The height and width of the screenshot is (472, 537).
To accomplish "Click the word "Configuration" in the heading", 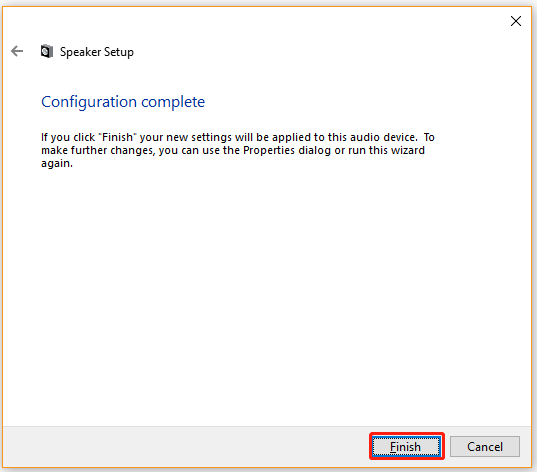I will click(89, 102).
